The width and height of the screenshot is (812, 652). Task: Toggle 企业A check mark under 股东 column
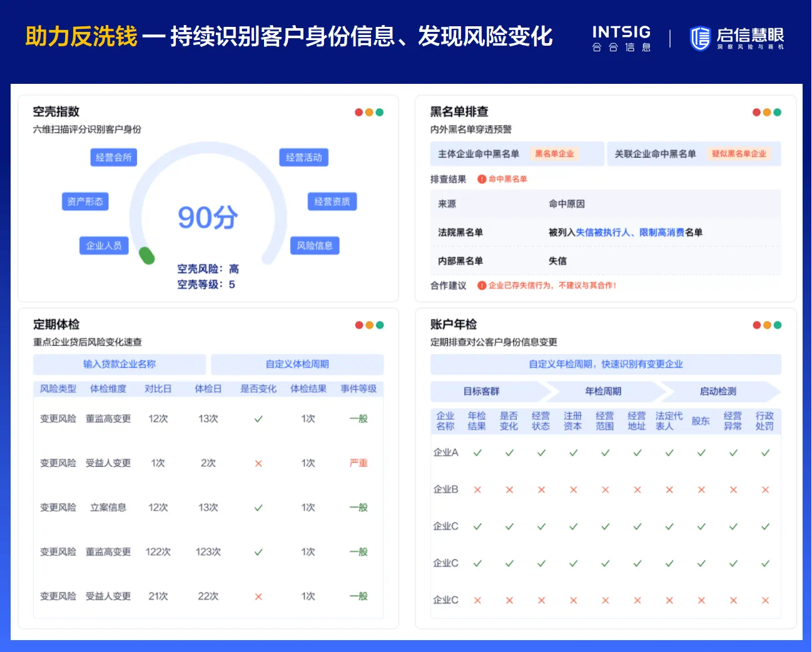click(x=701, y=453)
